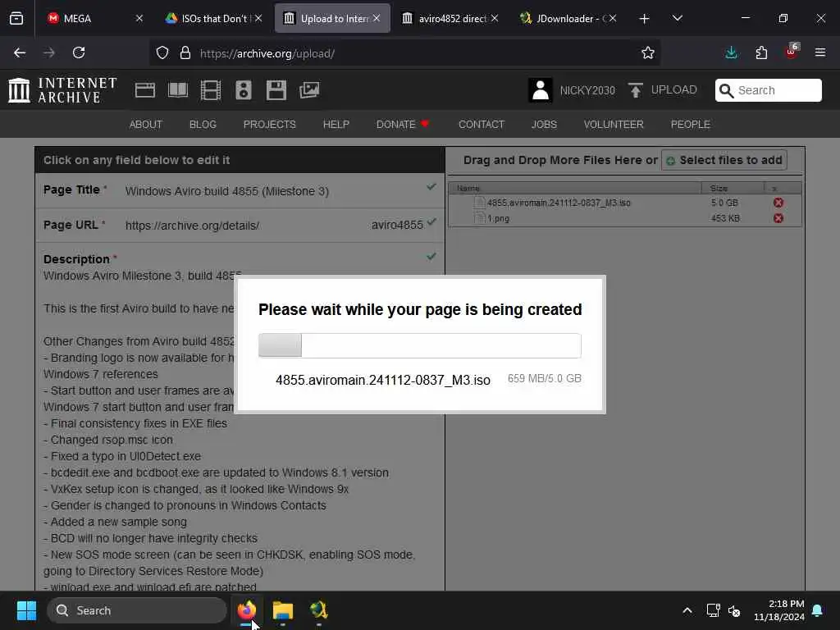Open the notifications bell in system tray

tap(818, 610)
